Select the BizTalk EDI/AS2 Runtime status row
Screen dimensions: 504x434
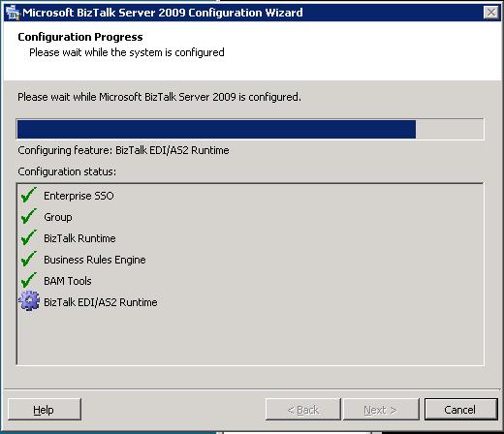250,302
